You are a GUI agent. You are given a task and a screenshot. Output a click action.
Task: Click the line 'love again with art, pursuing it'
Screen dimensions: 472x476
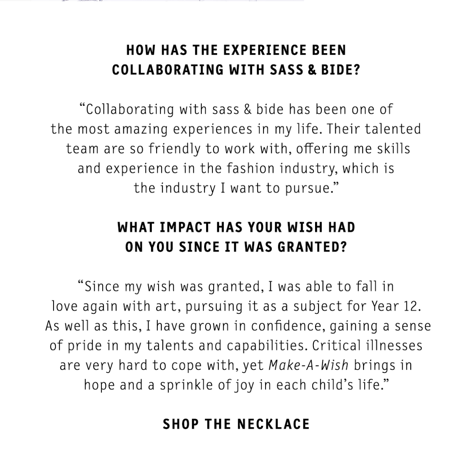point(236,306)
